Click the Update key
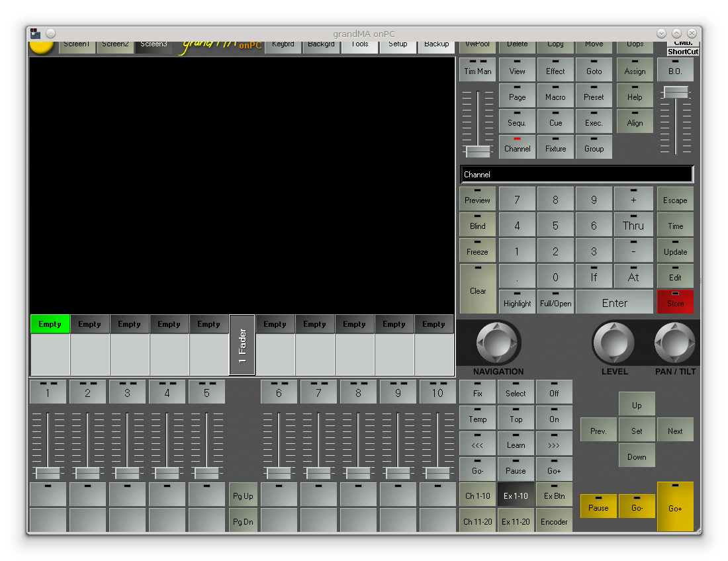 point(675,251)
